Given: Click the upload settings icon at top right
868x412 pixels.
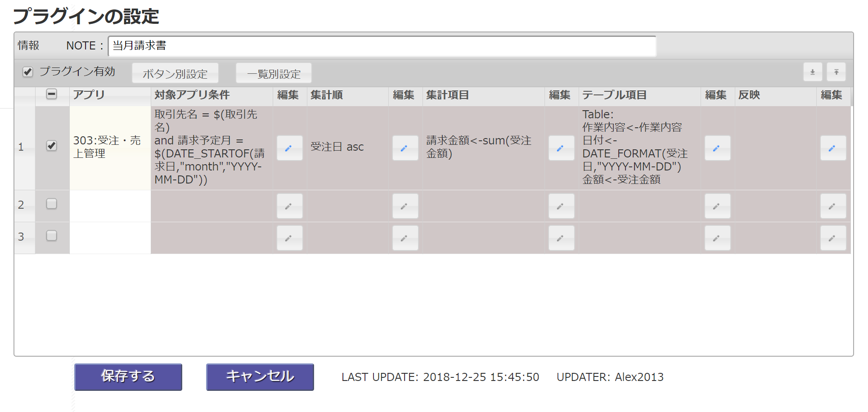Looking at the screenshot, I should (x=836, y=72).
